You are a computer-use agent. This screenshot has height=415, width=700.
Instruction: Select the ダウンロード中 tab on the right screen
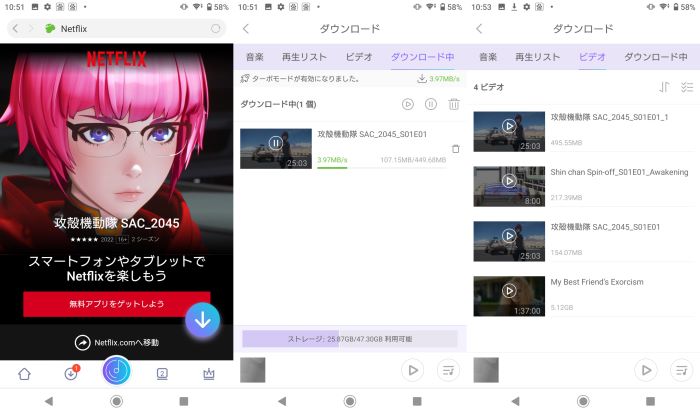[x=655, y=57]
